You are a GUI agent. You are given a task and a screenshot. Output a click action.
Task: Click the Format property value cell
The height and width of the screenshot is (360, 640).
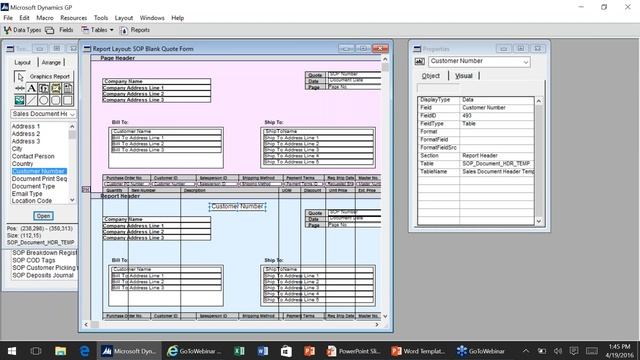(497, 131)
